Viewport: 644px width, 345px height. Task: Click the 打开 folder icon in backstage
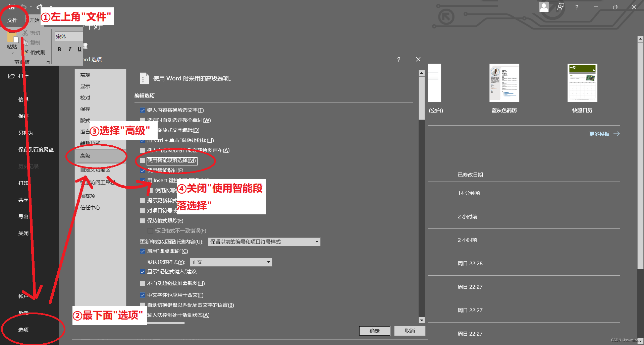tap(11, 76)
